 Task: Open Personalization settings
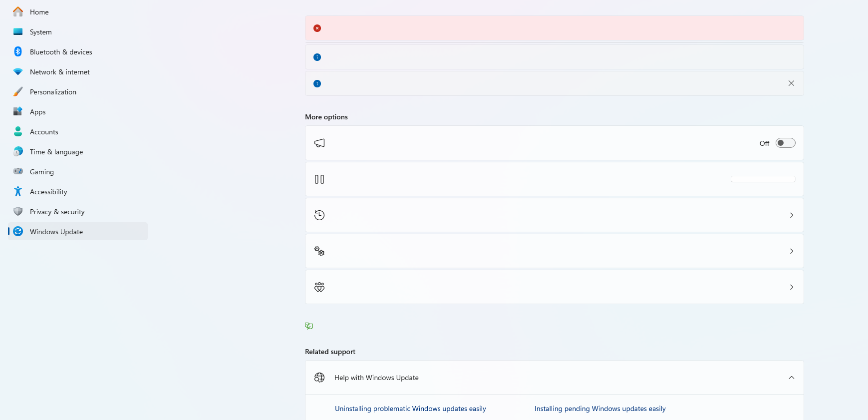click(77, 92)
